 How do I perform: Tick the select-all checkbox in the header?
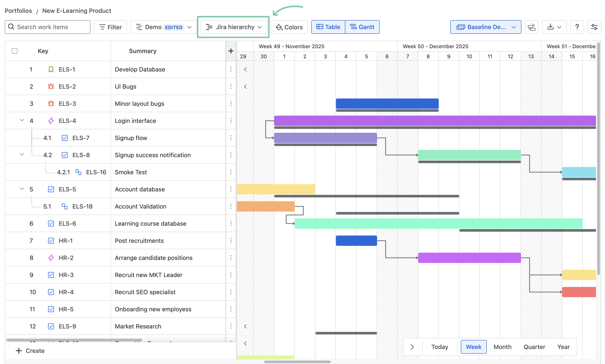15,51
